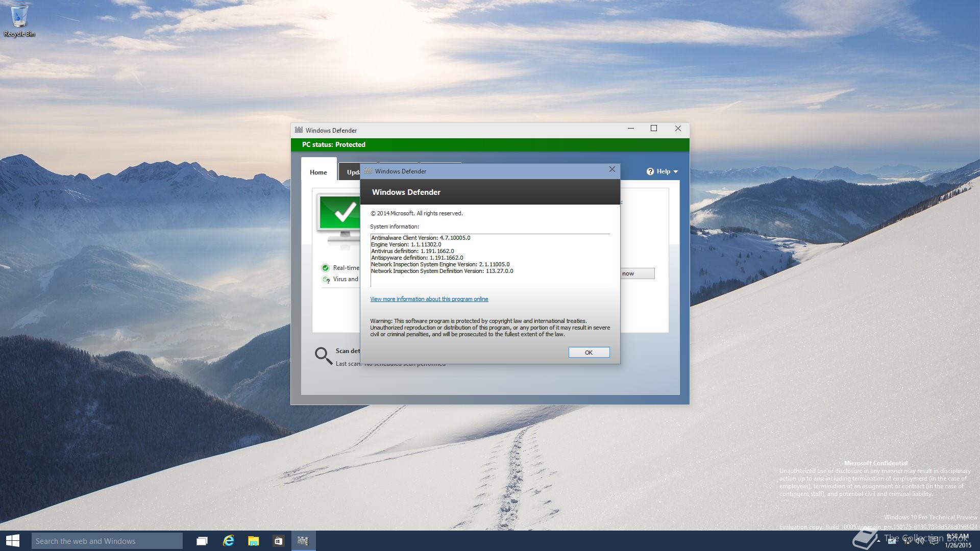Maximize the main Windows Defender window
The width and height of the screenshot is (980, 551).
(x=654, y=129)
